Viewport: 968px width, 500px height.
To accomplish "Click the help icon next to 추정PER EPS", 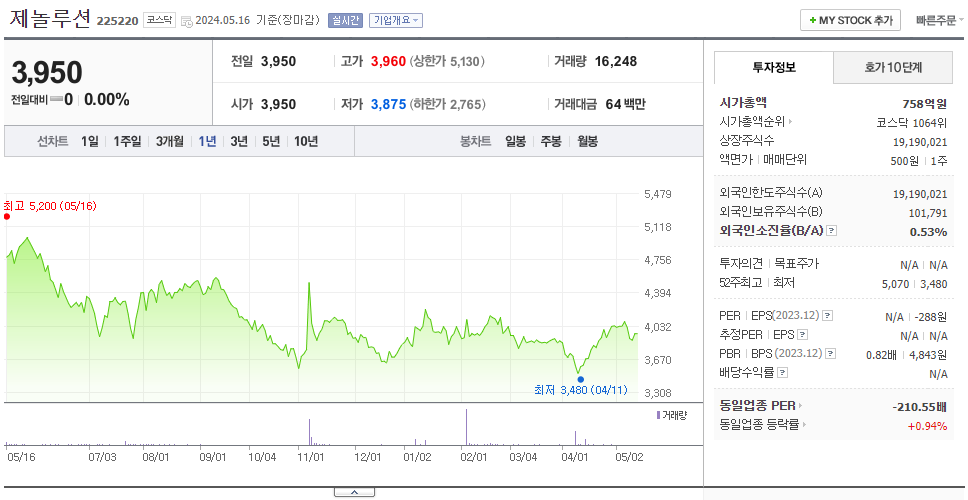I will pyautogui.click(x=802, y=335).
